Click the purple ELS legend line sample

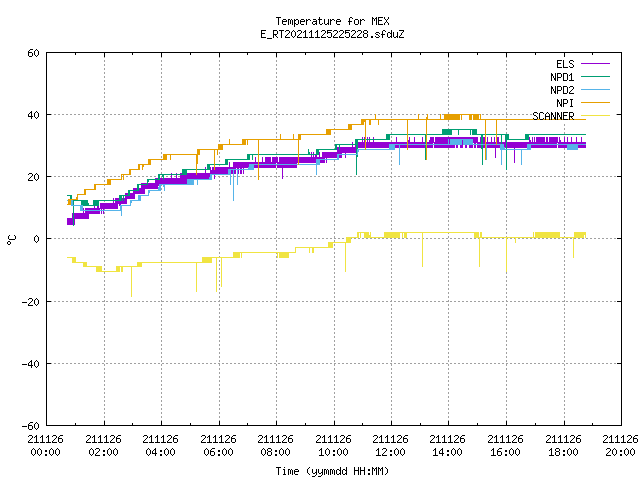pyautogui.click(x=595, y=64)
